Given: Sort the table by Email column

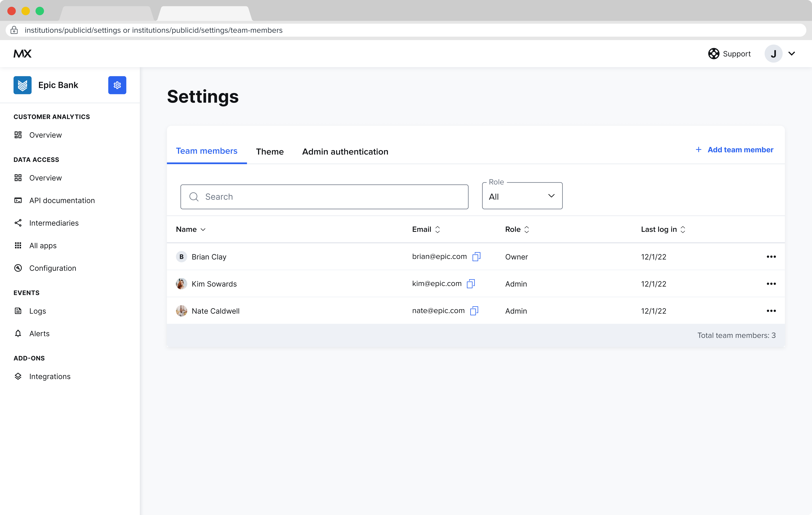Looking at the screenshot, I should [426, 229].
